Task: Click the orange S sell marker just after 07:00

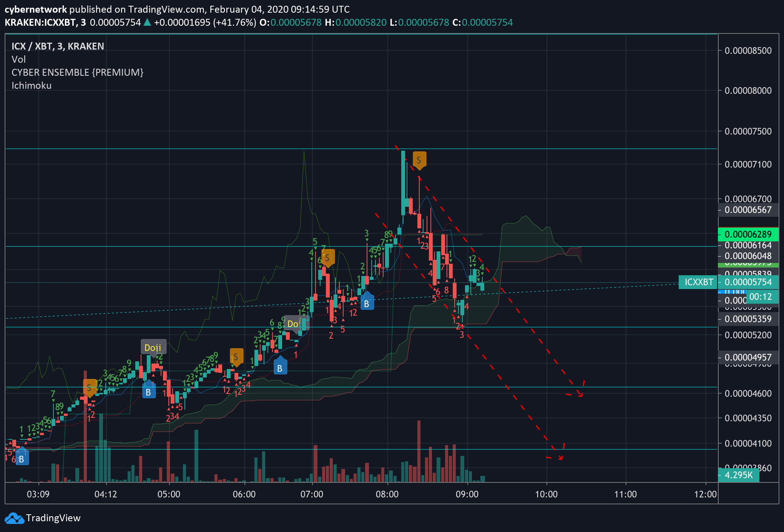Action: click(x=328, y=258)
